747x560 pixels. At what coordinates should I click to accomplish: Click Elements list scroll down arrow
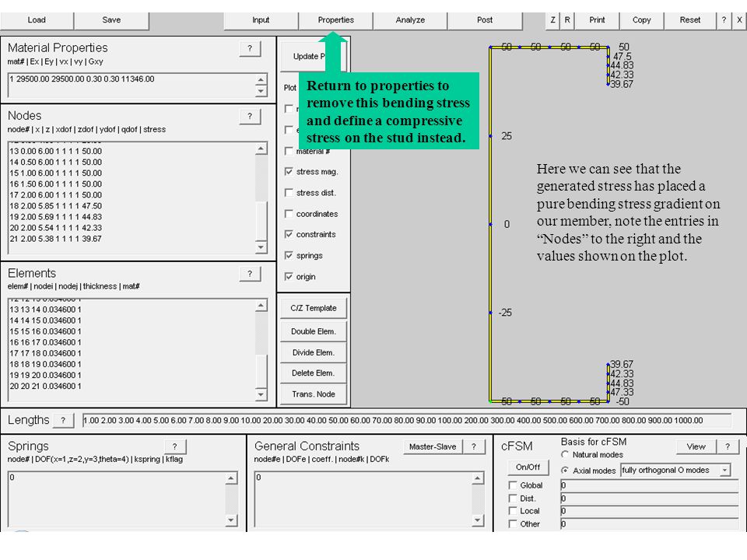point(261,394)
